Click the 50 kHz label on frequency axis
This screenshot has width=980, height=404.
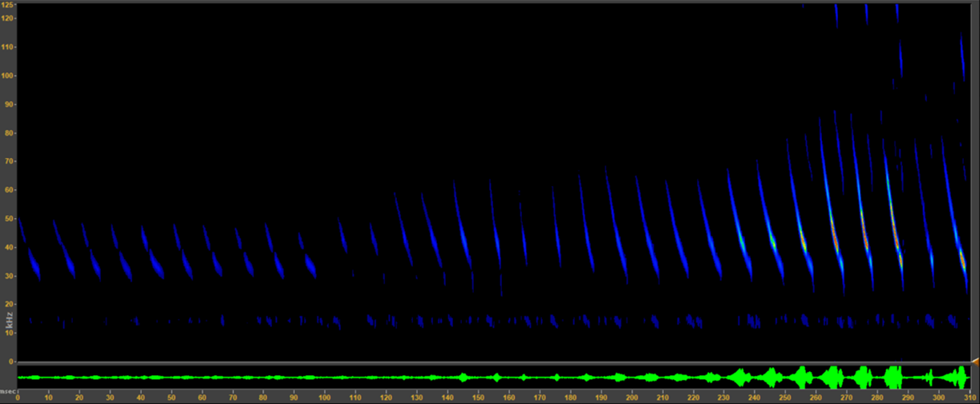9,219
